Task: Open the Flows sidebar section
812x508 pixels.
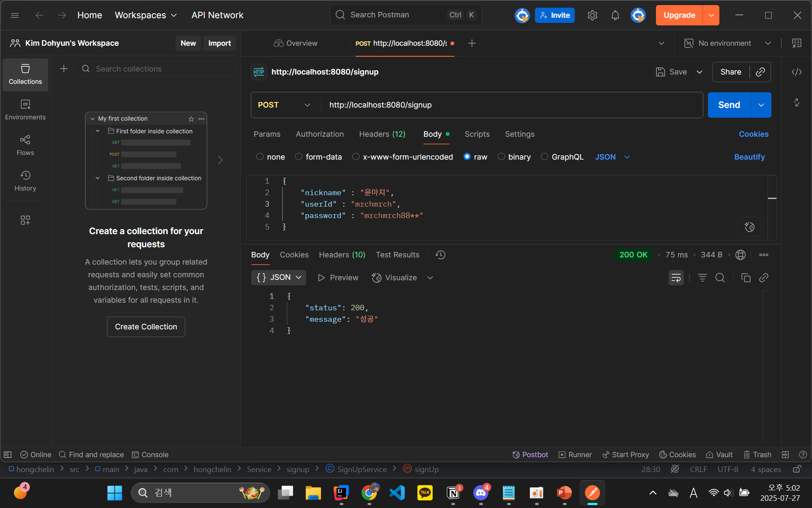Action: point(25,145)
